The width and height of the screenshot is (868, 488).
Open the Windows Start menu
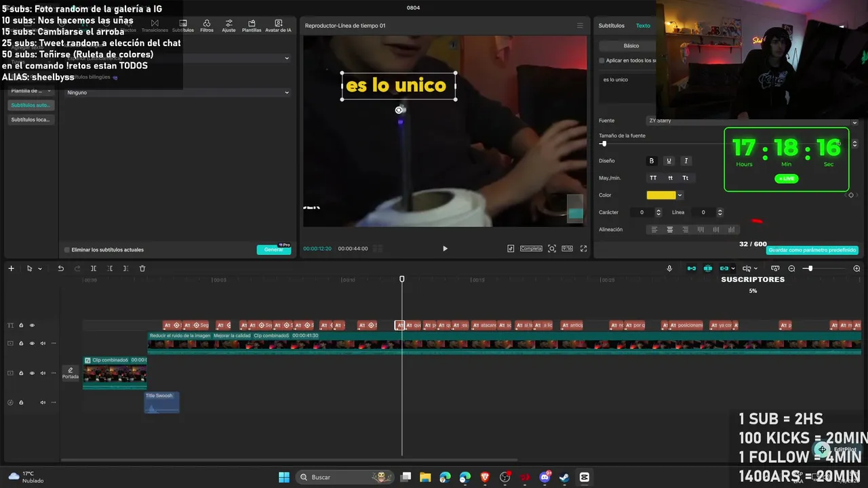(284, 477)
